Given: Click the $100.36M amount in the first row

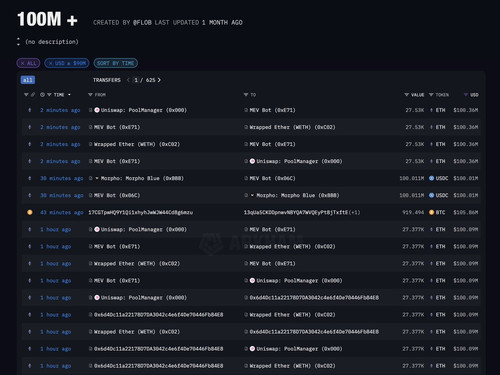Looking at the screenshot, I should pos(465,110).
